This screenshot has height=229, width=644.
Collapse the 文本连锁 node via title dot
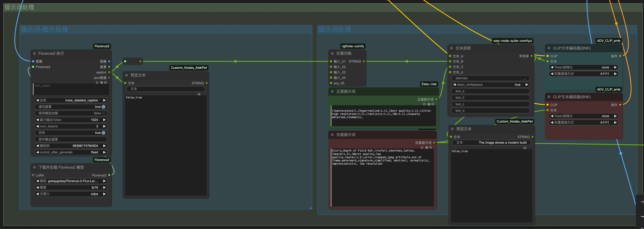tap(451, 48)
